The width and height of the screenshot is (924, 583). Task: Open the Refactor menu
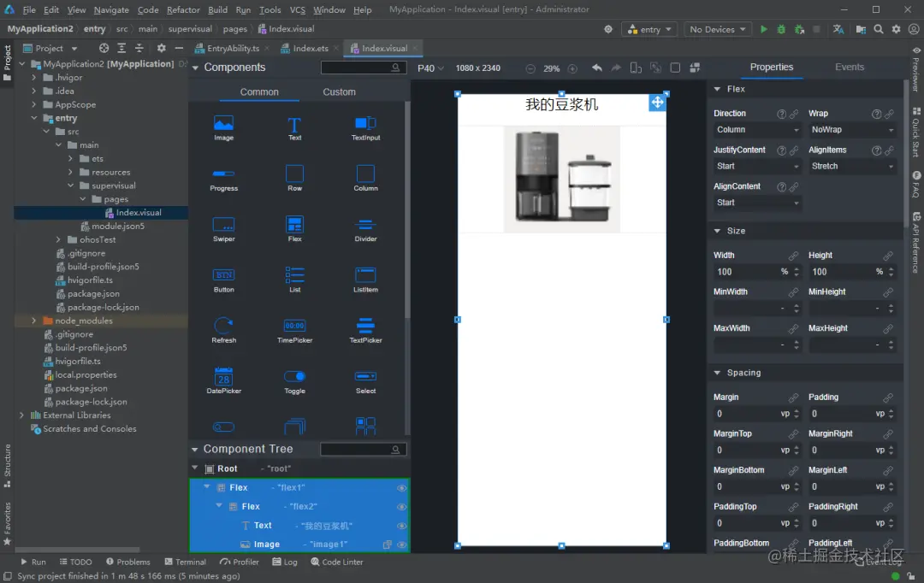pos(183,9)
